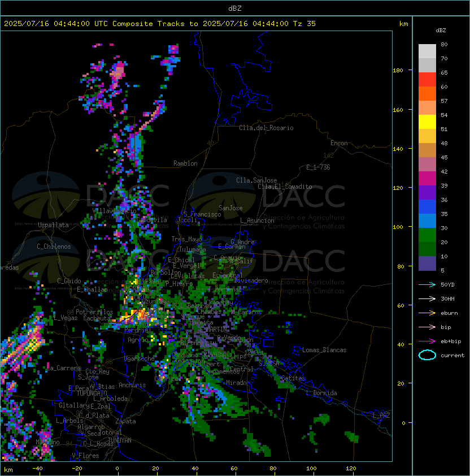Click the 'Catitas' place label
Viewport: 470px width, 476px height.
(293, 378)
